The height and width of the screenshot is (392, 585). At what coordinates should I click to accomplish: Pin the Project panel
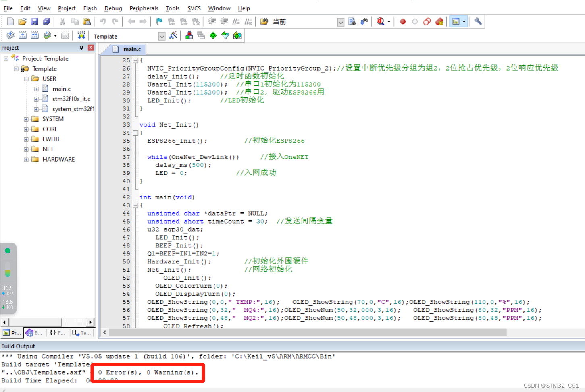click(81, 48)
